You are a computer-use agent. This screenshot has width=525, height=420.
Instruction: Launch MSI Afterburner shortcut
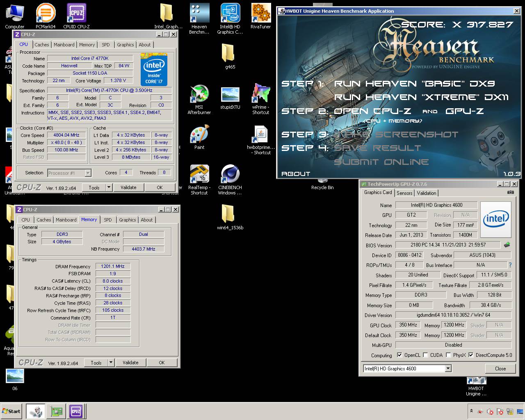click(199, 99)
